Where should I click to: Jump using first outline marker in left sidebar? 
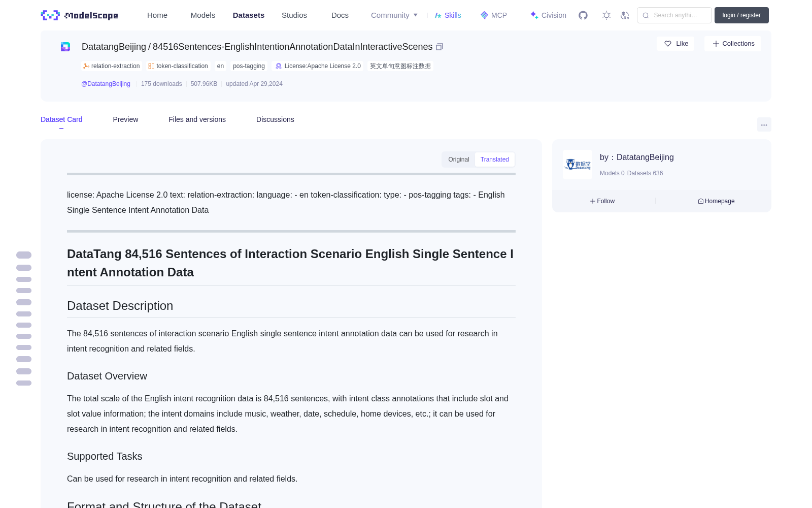24,255
